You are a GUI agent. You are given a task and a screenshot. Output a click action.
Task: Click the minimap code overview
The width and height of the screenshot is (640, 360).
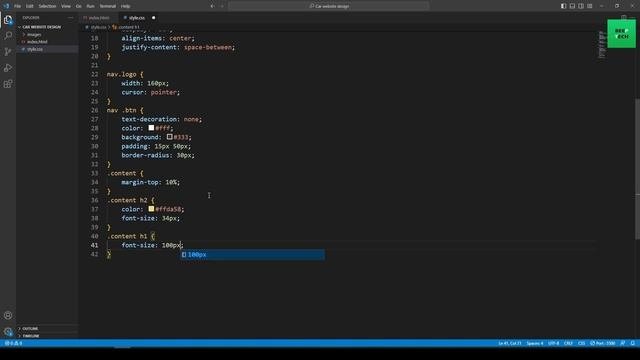tap(602, 44)
